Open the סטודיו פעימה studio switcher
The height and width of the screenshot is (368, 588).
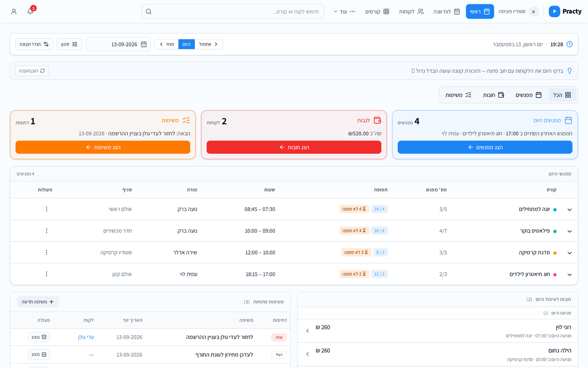point(518,11)
